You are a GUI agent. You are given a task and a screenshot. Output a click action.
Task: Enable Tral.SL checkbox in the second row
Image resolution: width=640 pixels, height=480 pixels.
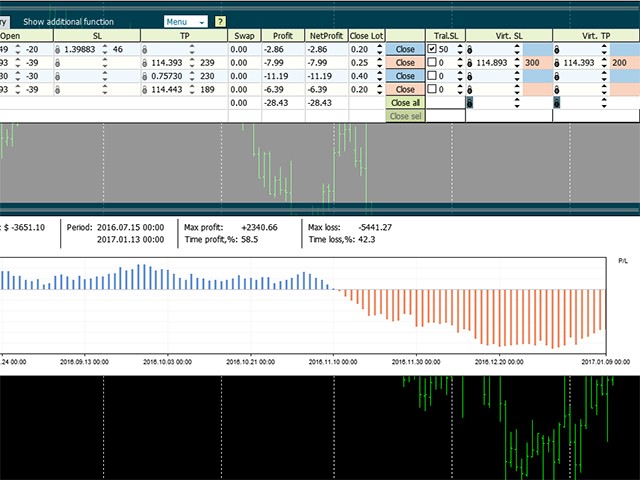pos(431,63)
